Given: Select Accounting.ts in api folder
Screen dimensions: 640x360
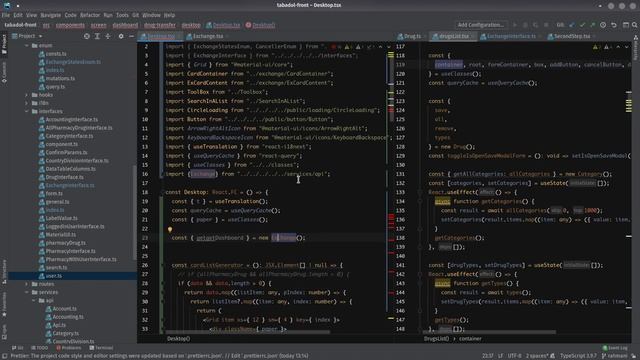Looking at the screenshot, I should click(68, 317).
